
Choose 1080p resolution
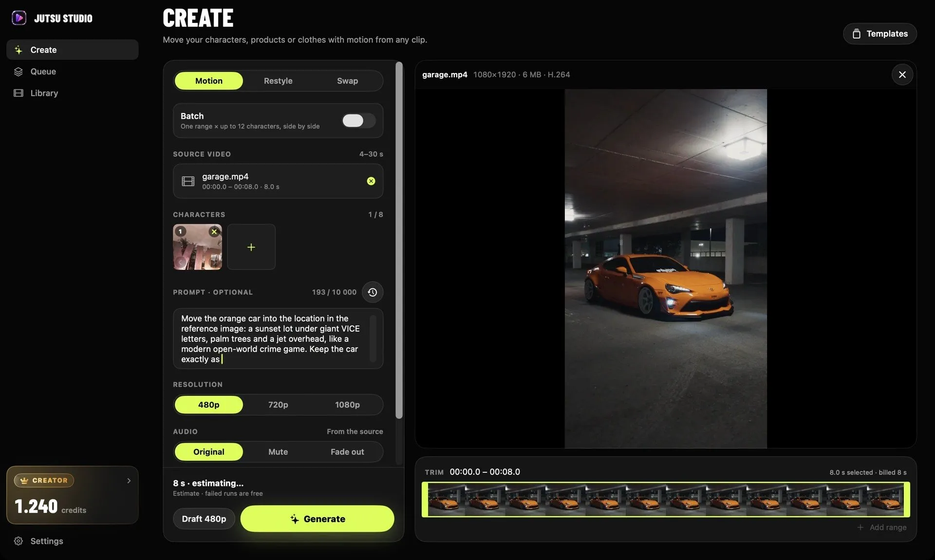(x=347, y=405)
